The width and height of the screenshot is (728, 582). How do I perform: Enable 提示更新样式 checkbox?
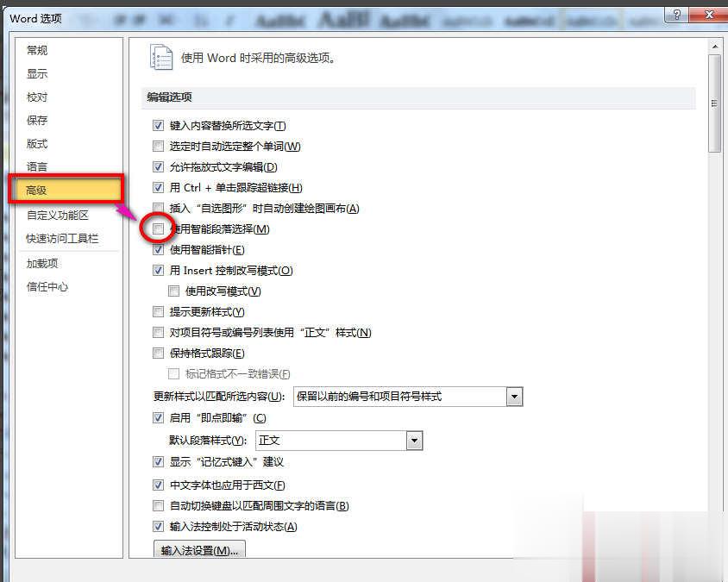click(159, 311)
